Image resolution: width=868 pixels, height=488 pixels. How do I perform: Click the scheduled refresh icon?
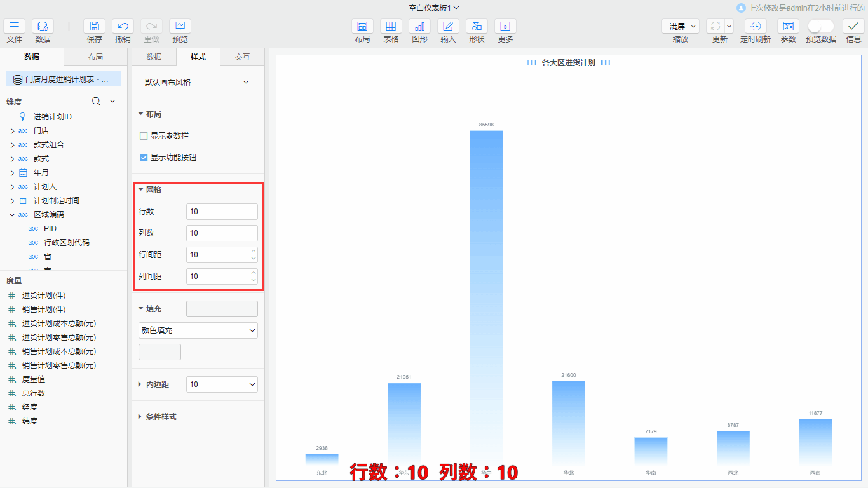[x=755, y=27]
